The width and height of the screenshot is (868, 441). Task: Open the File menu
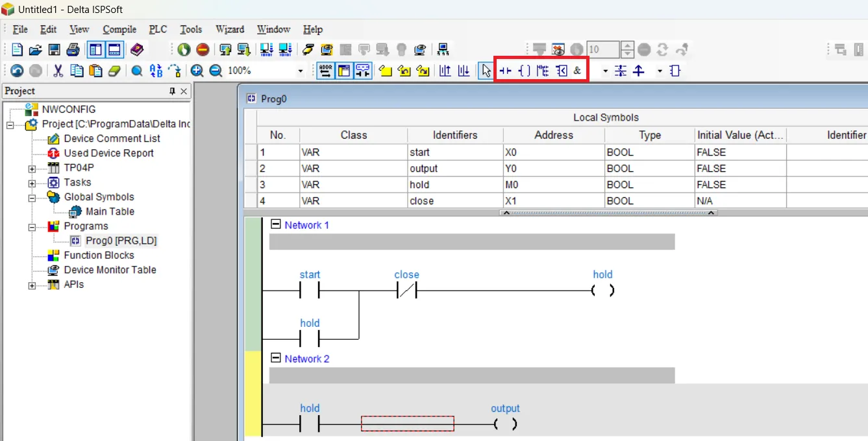pyautogui.click(x=20, y=29)
